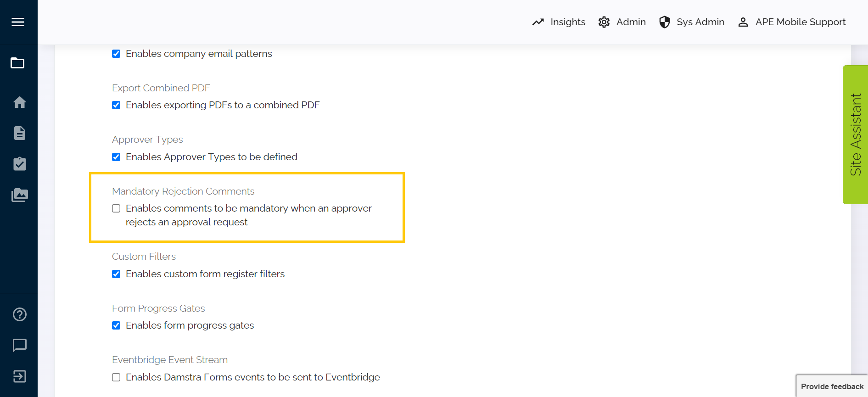Click APE Mobile Support account
Viewport: 868px width, 397px height.
[791, 22]
